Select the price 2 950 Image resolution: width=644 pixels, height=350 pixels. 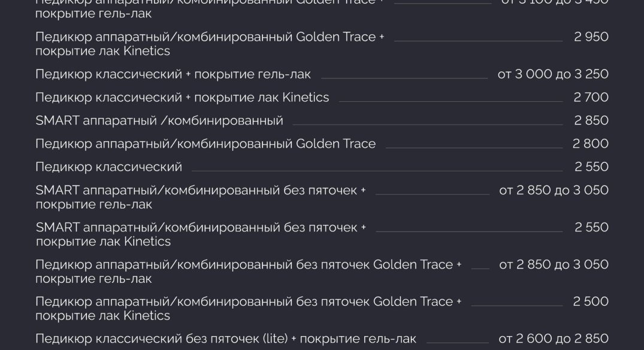point(591,37)
